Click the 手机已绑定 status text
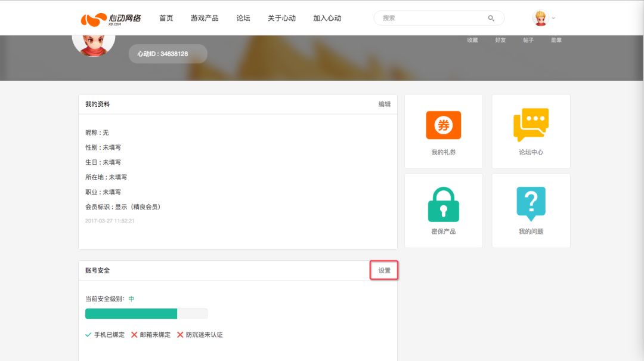Image resolution: width=644 pixels, height=361 pixels. [109, 335]
